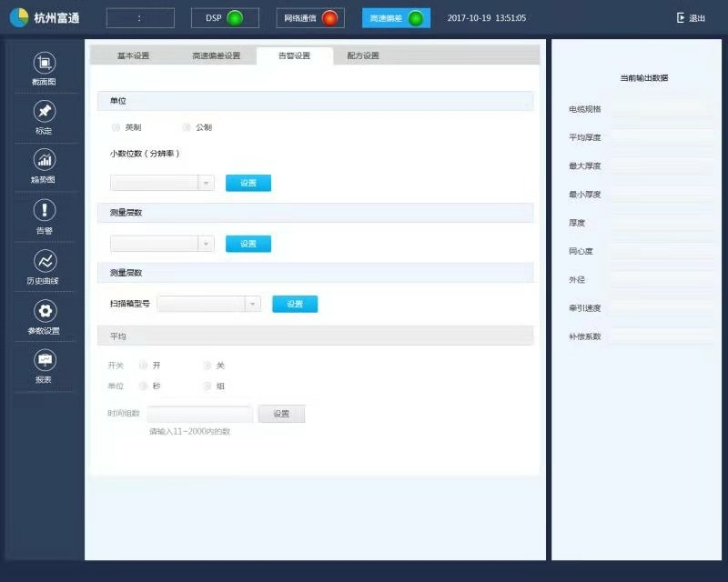This screenshot has height=582, width=728.
Task: Click the 电缆规格 value field
Action: pos(662,109)
